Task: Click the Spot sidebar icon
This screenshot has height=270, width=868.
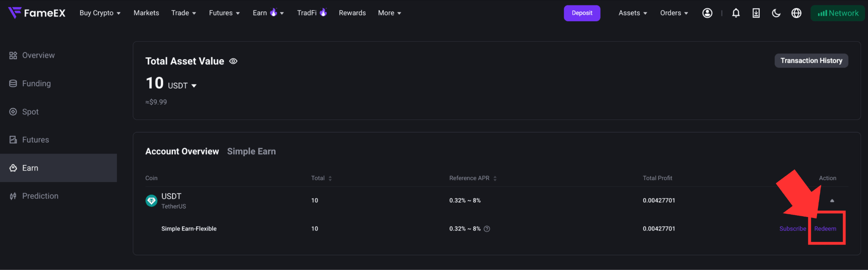Action: click(13, 112)
